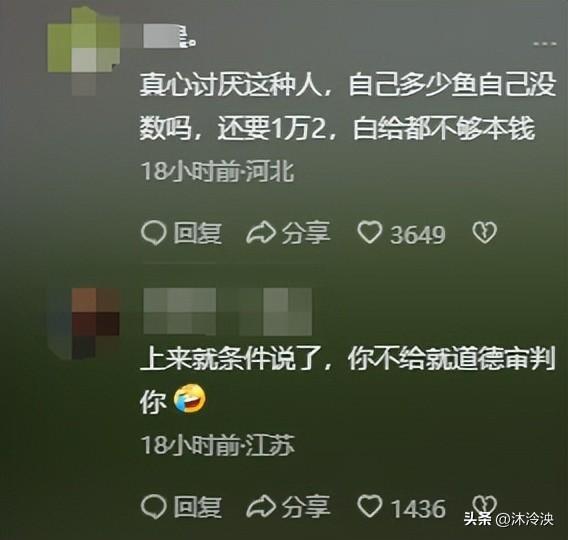
Task: Like the comment with 1436 likes
Action: [369, 506]
